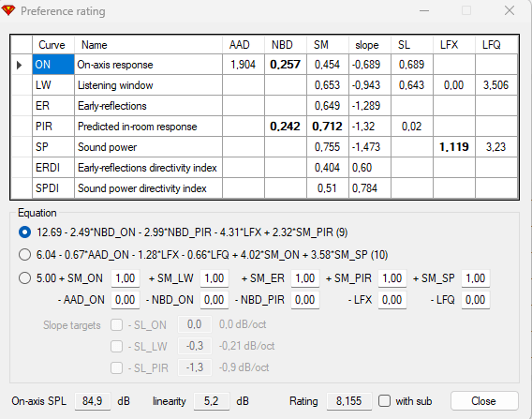The image size is (532, 419).
Task: Click the SM_PIR weight field
Action: 392,278
